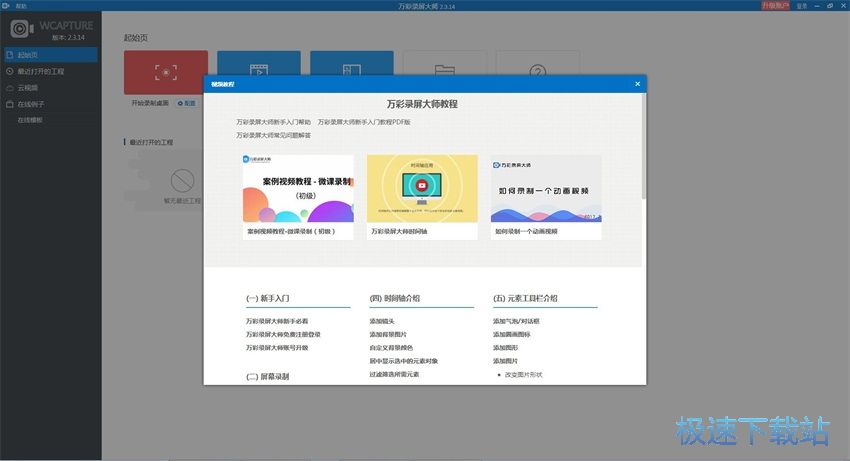The image size is (850, 461).
Task: Click the red play icon on the monitor thumbnail
Action: [x=422, y=185]
